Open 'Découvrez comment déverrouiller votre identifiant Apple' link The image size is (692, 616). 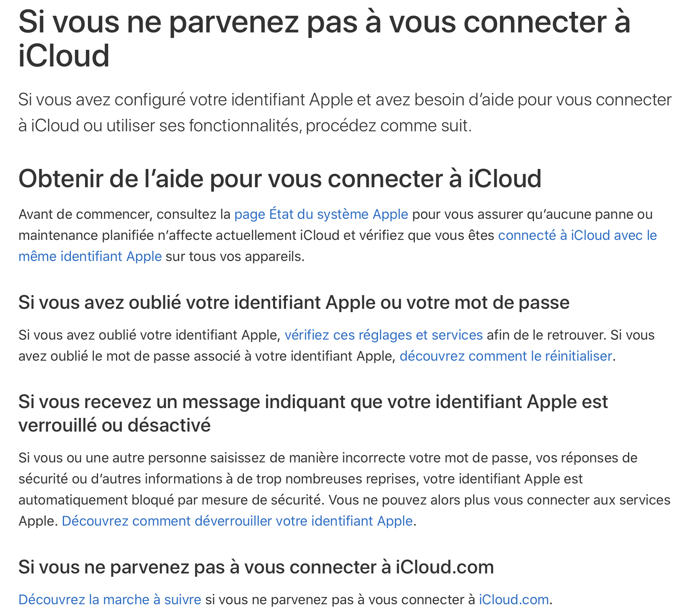point(237,521)
